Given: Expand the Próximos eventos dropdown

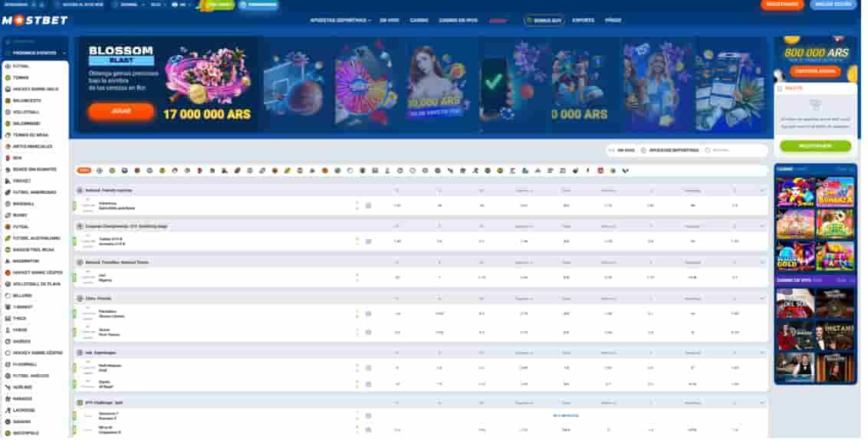Looking at the screenshot, I should [35, 53].
